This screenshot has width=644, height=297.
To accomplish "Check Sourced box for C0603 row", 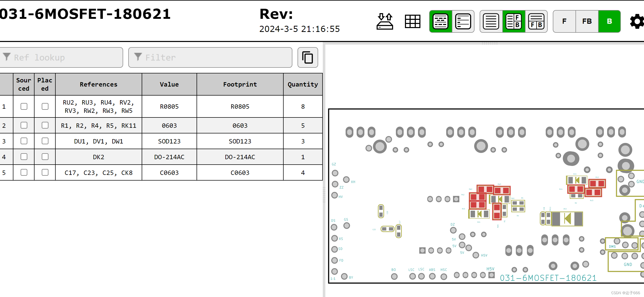I will point(24,172).
